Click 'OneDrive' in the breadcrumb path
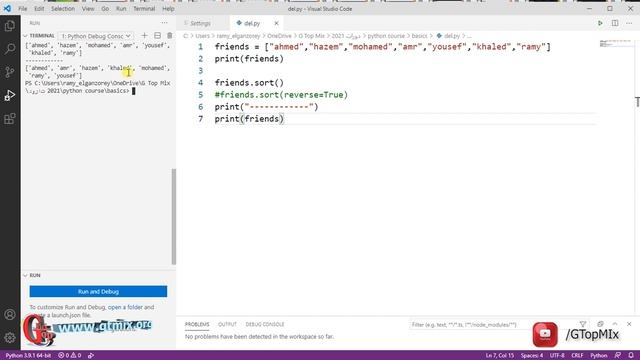640x360 pixels. (279, 36)
